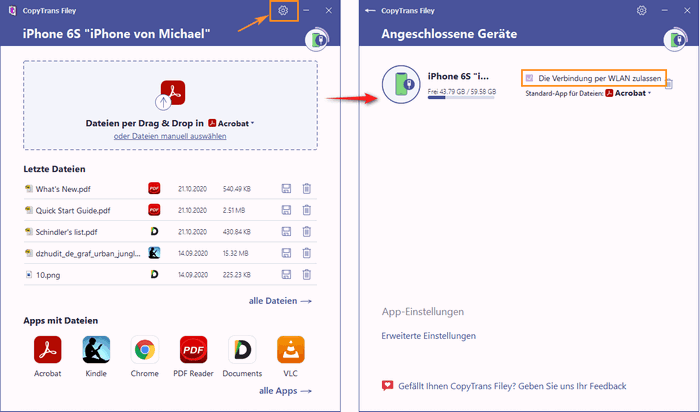Click file size 15.32 MB
The width and height of the screenshot is (700, 412).
235,253
